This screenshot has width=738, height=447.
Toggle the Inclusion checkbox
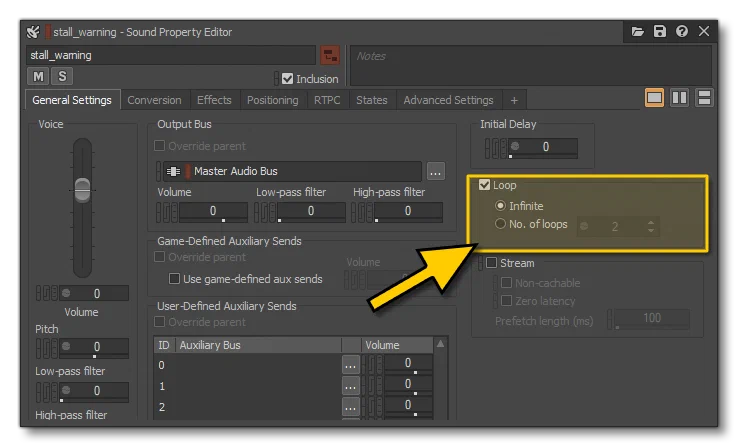(288, 79)
